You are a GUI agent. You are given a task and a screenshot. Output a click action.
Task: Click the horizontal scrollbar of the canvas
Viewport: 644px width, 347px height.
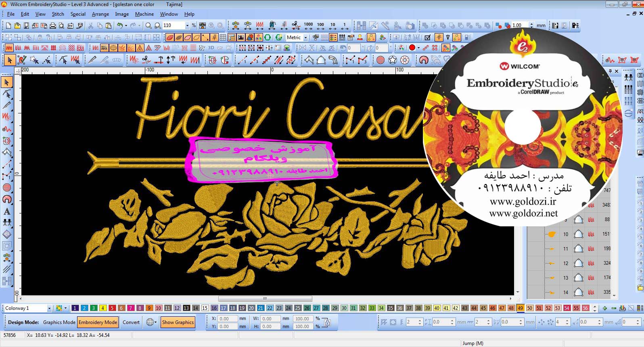265,299
